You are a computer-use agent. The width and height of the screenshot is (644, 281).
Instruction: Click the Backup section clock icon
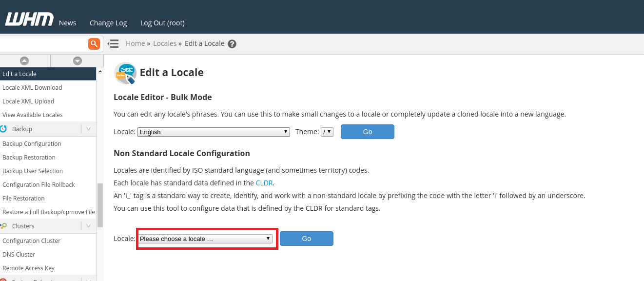pos(6,128)
